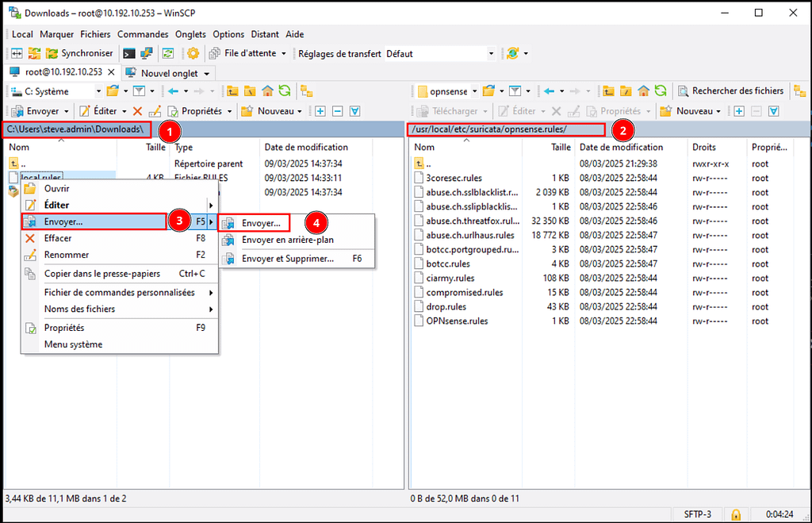Open the Commandes menu

(x=143, y=34)
